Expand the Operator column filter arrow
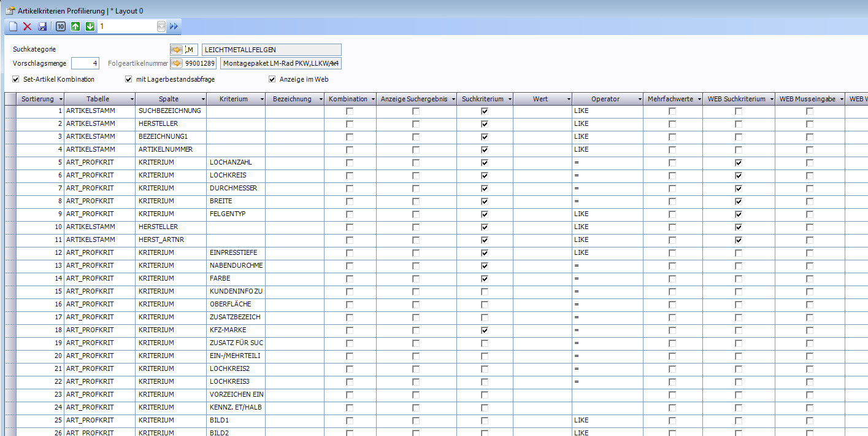Screen dimensions: 868x436 coord(637,99)
